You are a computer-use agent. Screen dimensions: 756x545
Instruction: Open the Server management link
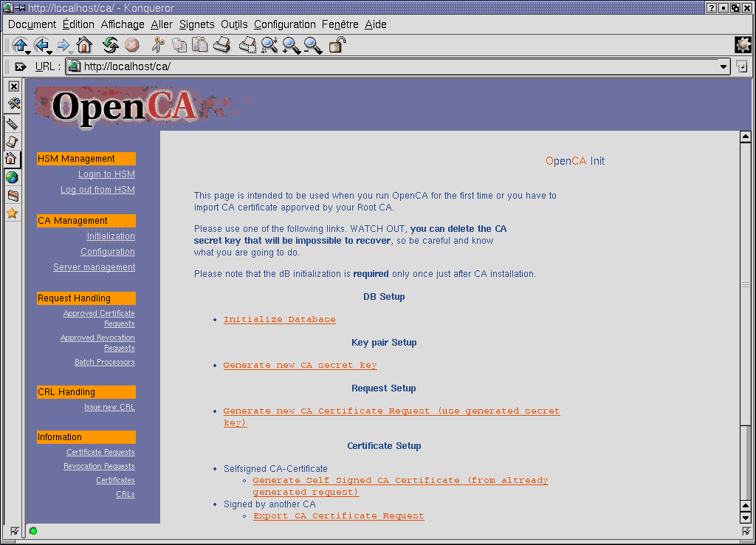tap(94, 267)
